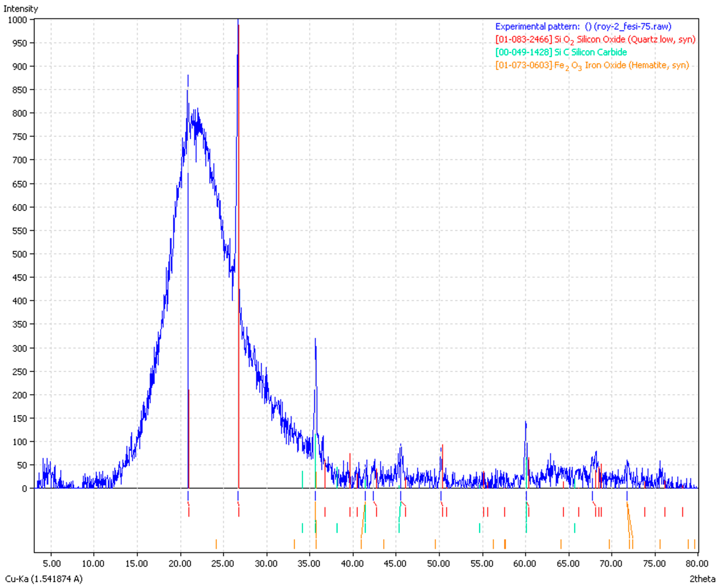Image resolution: width=721 pixels, height=588 pixels.
Task: Click the 1000 tick label on intensity axis
Action: (17, 20)
